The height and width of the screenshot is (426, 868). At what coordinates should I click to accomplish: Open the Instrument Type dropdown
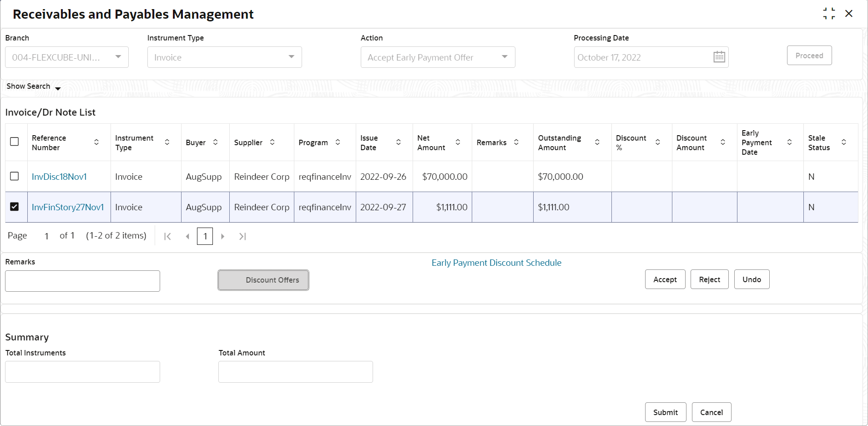[225, 57]
